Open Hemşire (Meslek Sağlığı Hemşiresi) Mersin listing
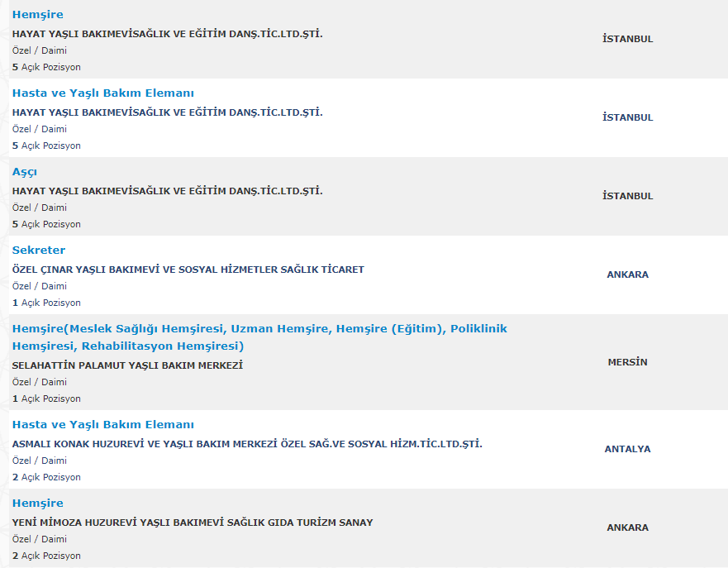Viewport: 728px width, 568px height. coord(259,337)
